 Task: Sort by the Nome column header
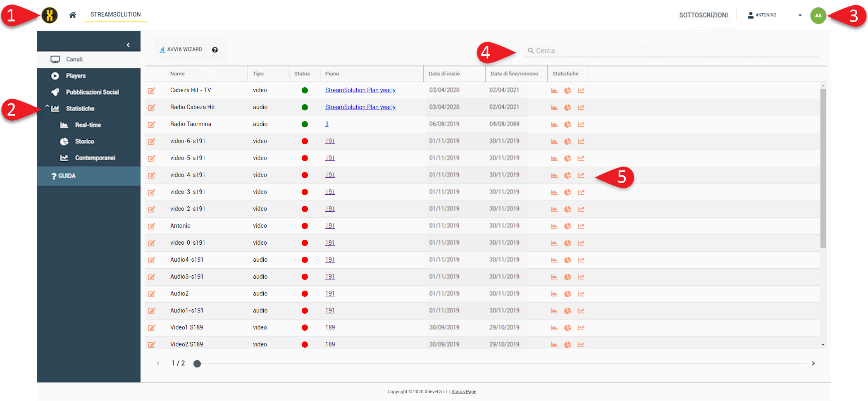click(206, 74)
